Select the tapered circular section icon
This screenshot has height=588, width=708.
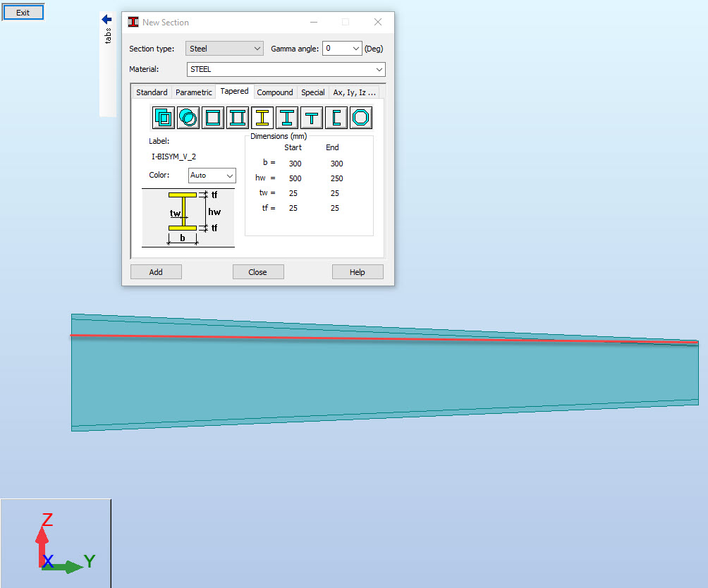[x=188, y=117]
